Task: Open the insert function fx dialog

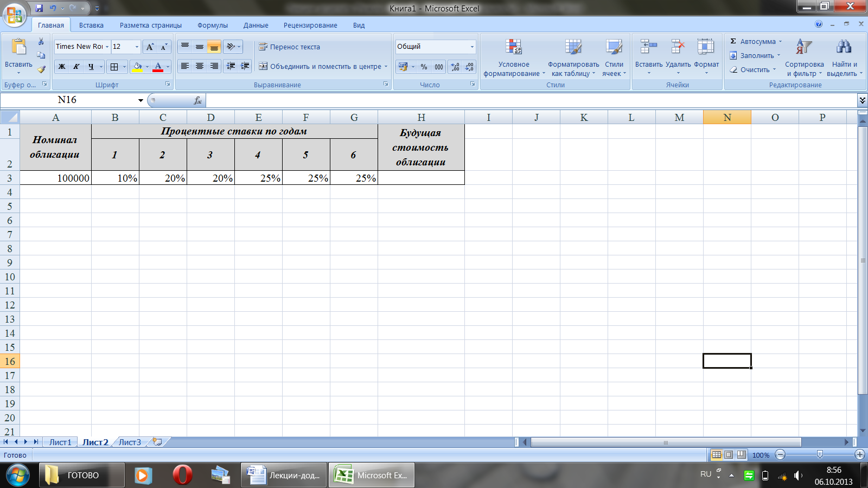Action: pos(198,100)
